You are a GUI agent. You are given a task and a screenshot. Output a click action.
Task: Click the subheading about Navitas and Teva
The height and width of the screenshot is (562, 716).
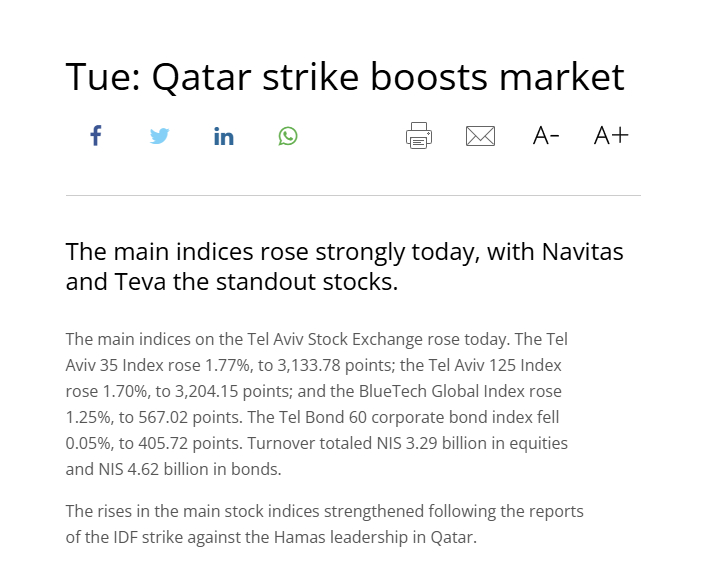(x=344, y=266)
